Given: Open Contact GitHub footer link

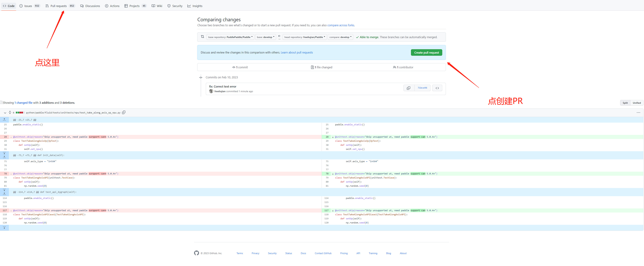Looking at the screenshot, I should pyautogui.click(x=323, y=253).
